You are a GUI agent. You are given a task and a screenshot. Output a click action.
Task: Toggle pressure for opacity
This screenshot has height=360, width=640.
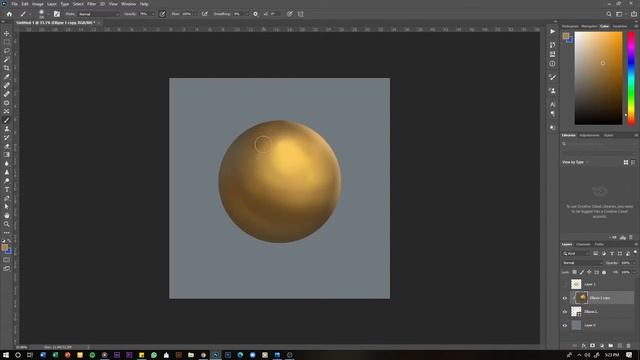(x=162, y=14)
